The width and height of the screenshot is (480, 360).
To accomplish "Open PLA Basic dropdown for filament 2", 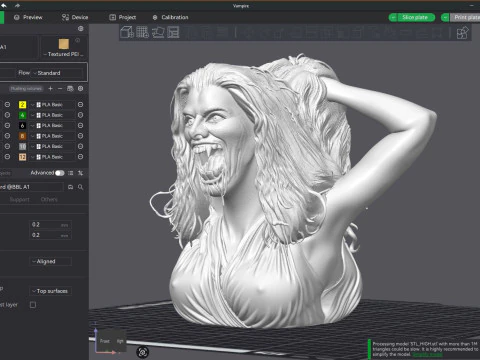I will (x=52, y=105).
